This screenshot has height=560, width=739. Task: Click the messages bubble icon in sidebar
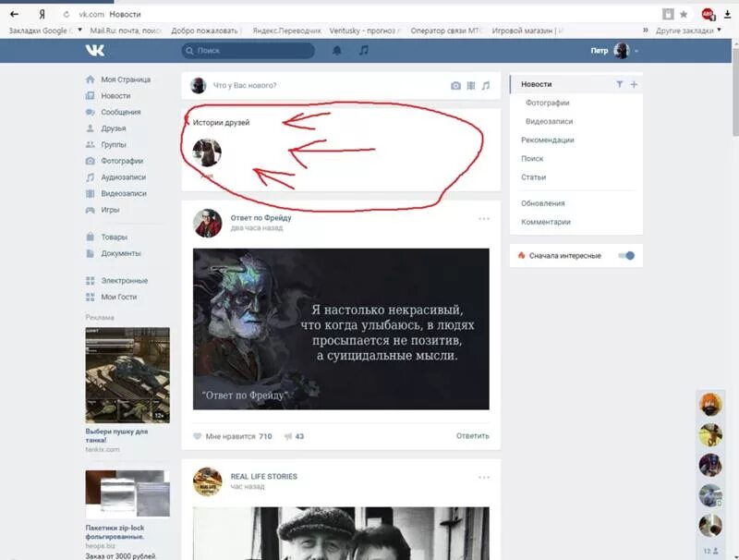click(x=90, y=112)
